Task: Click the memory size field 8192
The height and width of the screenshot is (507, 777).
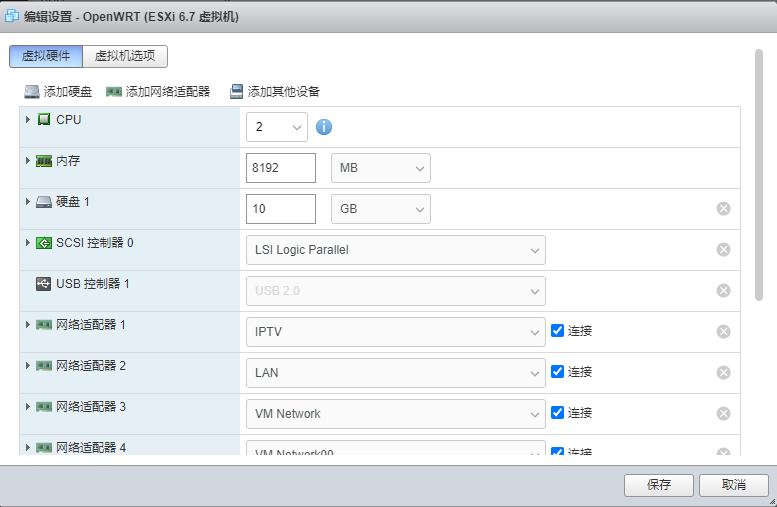Action: pos(280,168)
